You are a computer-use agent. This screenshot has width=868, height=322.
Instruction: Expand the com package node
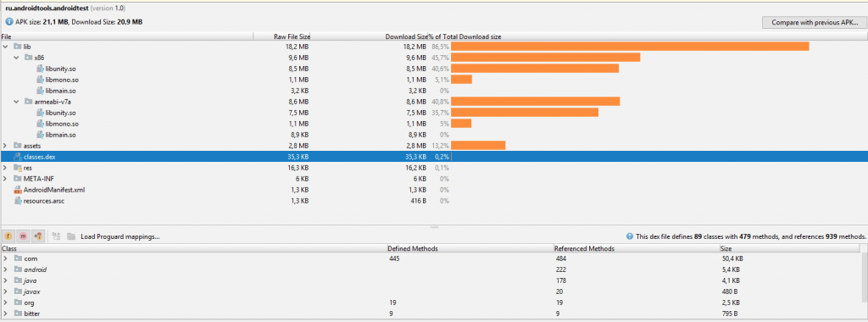click(6, 258)
